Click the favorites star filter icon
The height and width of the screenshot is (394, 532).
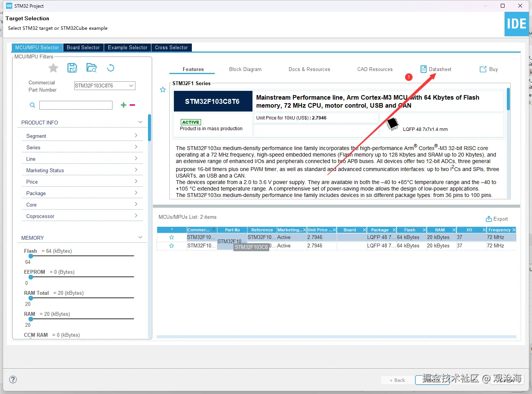pos(53,68)
